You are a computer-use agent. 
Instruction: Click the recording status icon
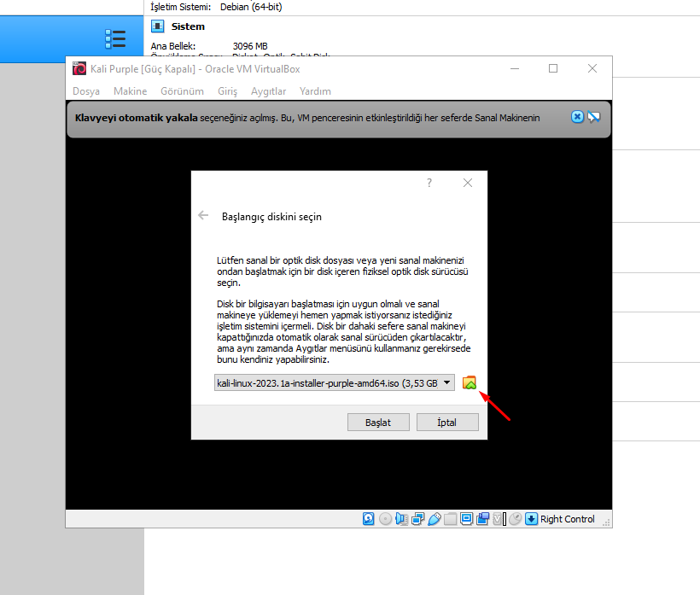pos(482,519)
